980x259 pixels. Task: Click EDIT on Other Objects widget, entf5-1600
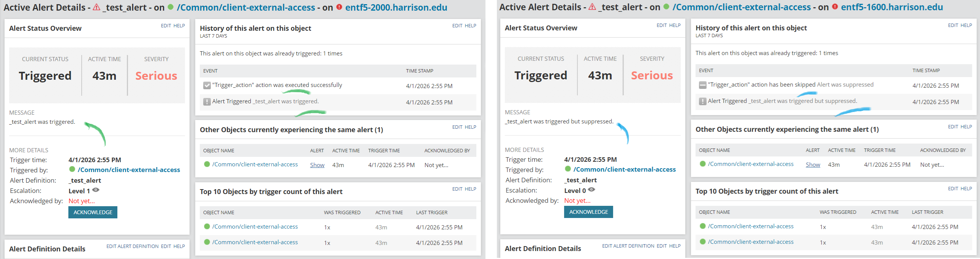click(953, 126)
